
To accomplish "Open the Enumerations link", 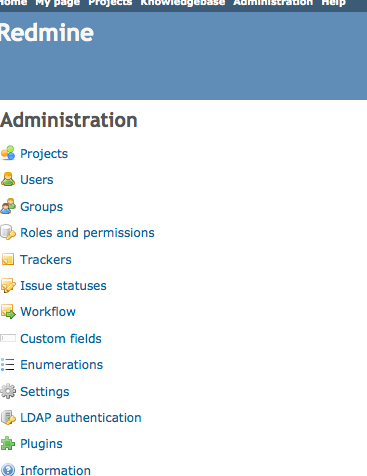I will [62, 365].
